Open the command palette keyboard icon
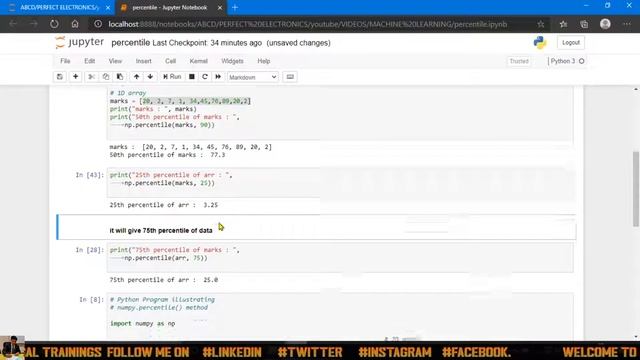The width and height of the screenshot is (640, 360). coord(290,77)
